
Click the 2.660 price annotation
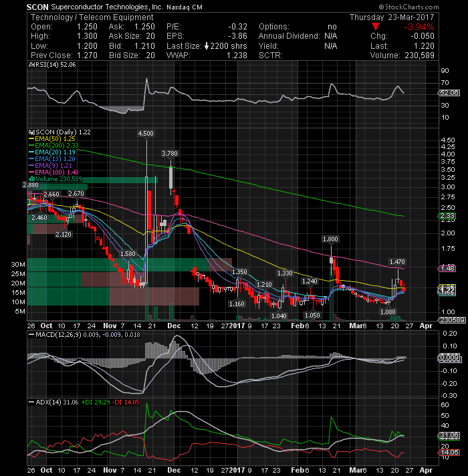[51, 195]
